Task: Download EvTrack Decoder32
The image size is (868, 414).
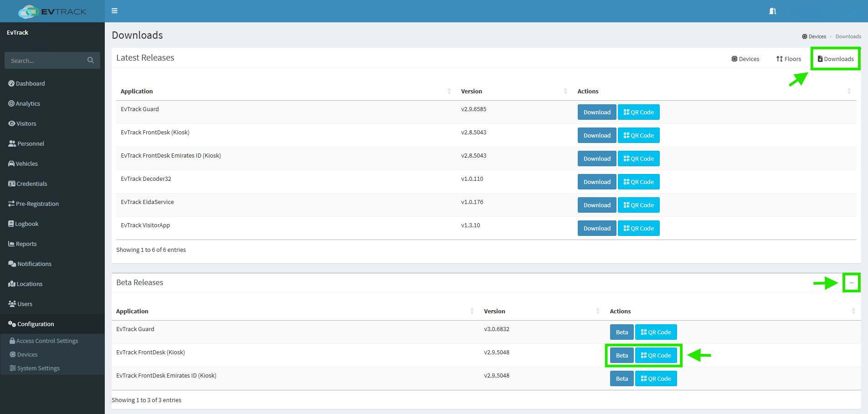Action: pos(597,182)
